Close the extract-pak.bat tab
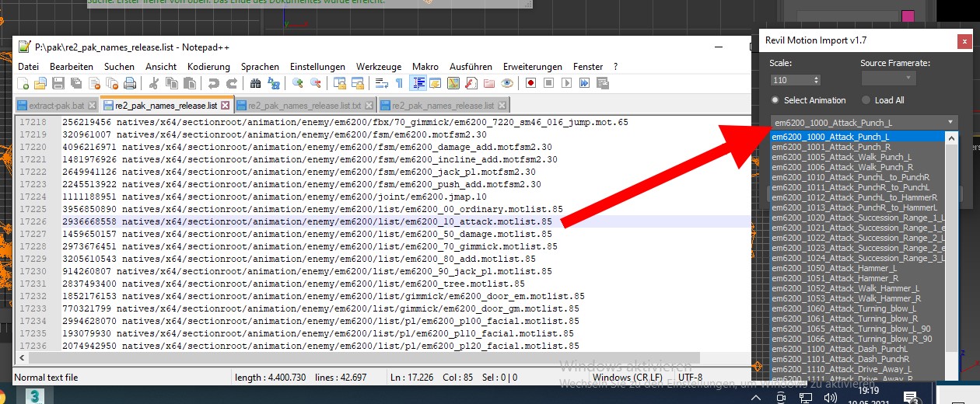This screenshot has width=980, height=404. coord(92,106)
